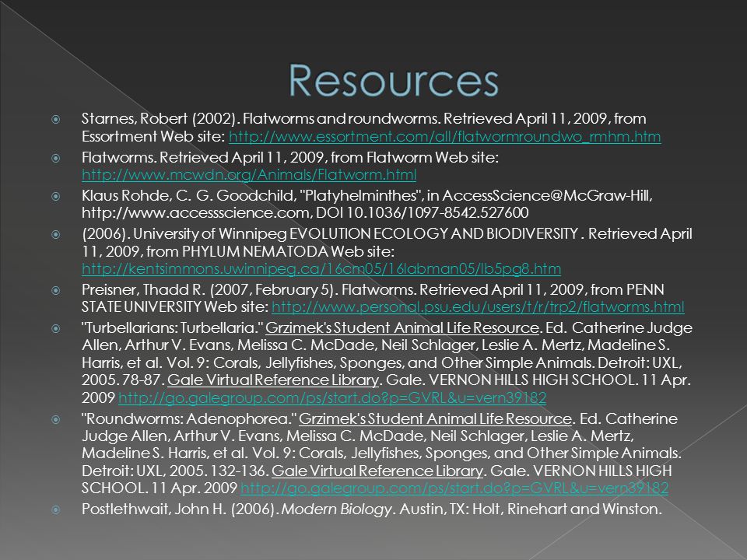Click the text "Starnes, Robert (2002)"
Screen dimensions: 747x560
click(160, 118)
